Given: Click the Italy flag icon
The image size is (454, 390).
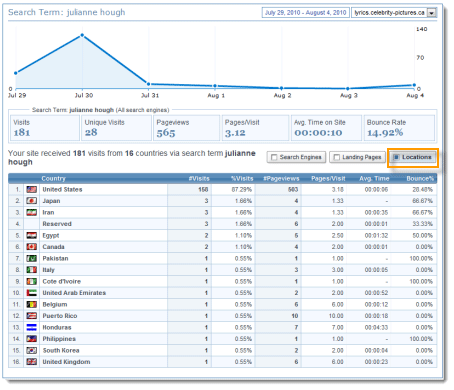Looking at the screenshot, I should pos(32,270).
